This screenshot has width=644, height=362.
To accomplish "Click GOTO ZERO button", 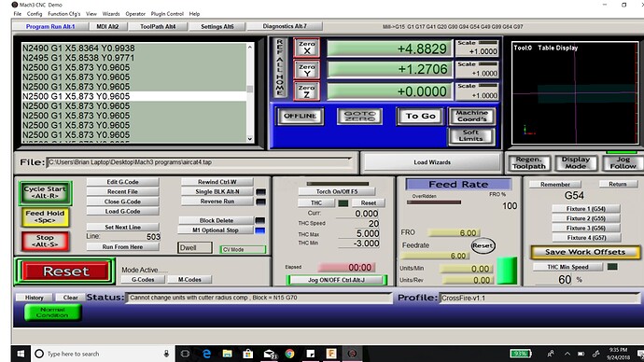I will point(359,116).
